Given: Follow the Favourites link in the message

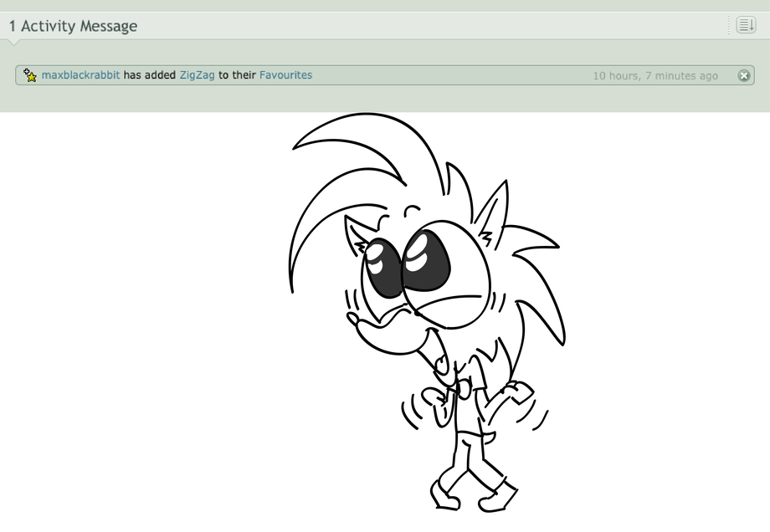Looking at the screenshot, I should (285, 75).
